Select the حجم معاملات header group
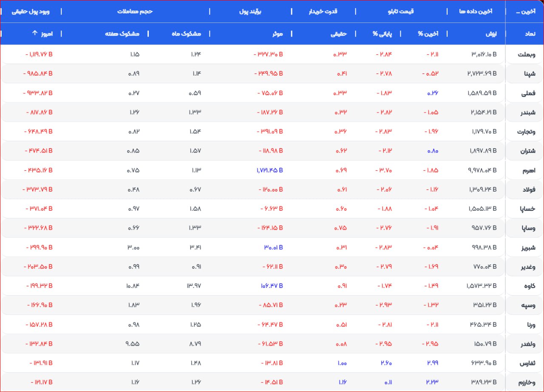The width and height of the screenshot is (544, 392). 135,11
